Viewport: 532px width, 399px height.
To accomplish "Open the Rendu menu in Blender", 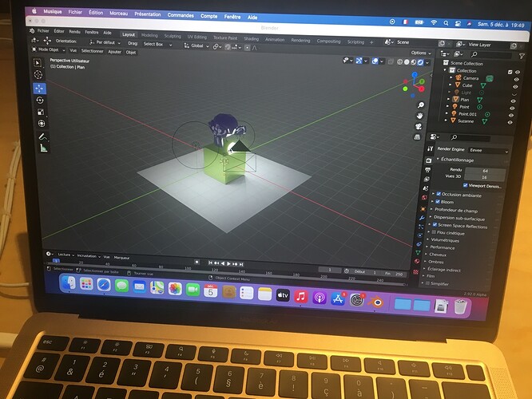I will 74,32.
